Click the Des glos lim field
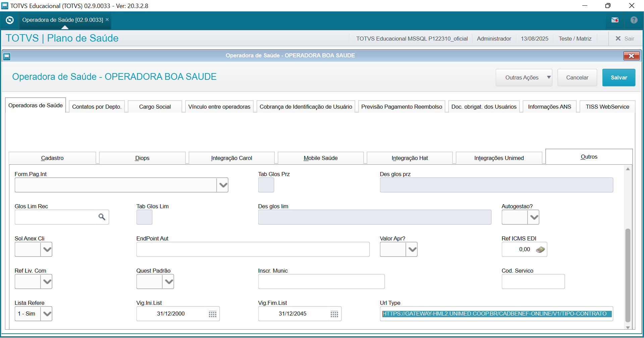The width and height of the screenshot is (644, 338). (375, 217)
